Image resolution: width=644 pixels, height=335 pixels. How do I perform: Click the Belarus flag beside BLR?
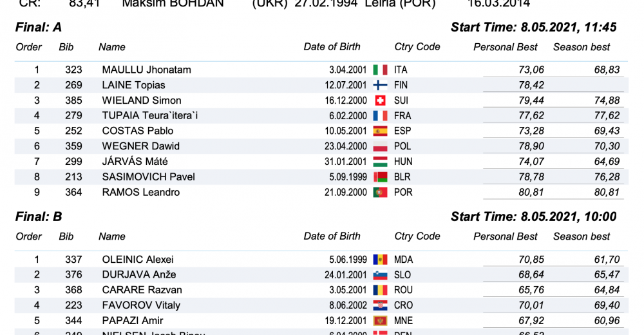(380, 177)
